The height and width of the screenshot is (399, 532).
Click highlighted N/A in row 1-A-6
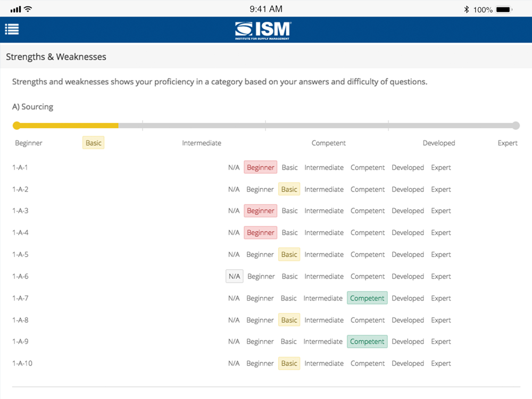point(235,276)
